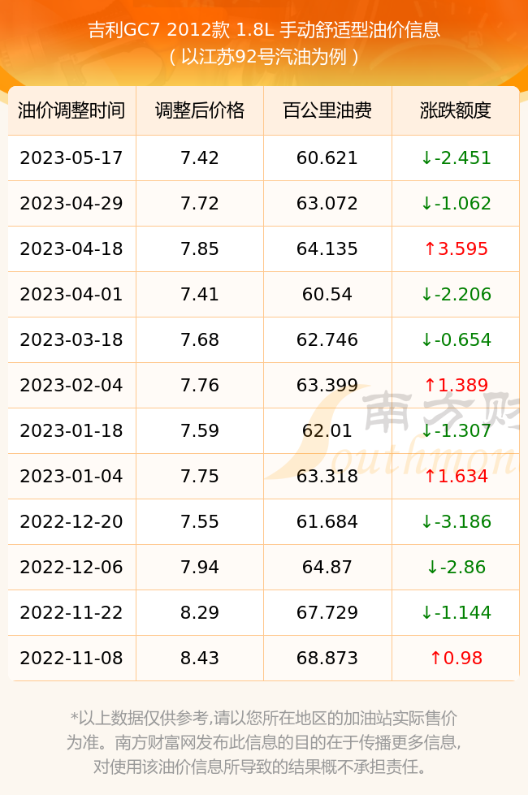Image resolution: width=528 pixels, height=812 pixels.
Task: Click the fuel cost cell 68.873
Action: coord(327,659)
